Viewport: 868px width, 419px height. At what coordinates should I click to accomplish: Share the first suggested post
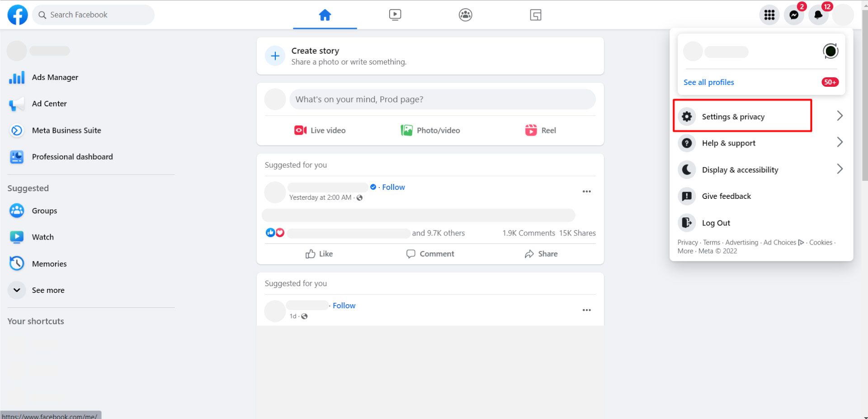pos(541,254)
